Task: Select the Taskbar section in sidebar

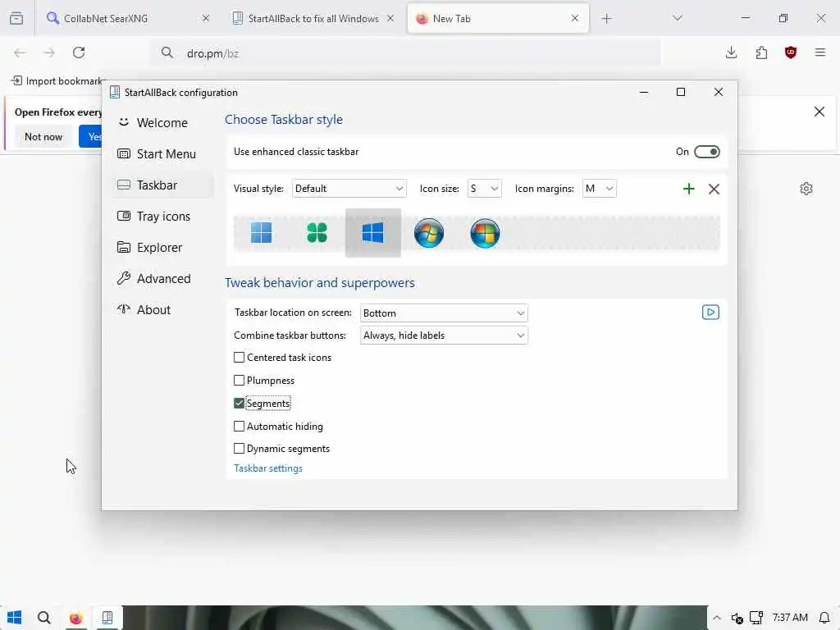Action: tap(162, 185)
